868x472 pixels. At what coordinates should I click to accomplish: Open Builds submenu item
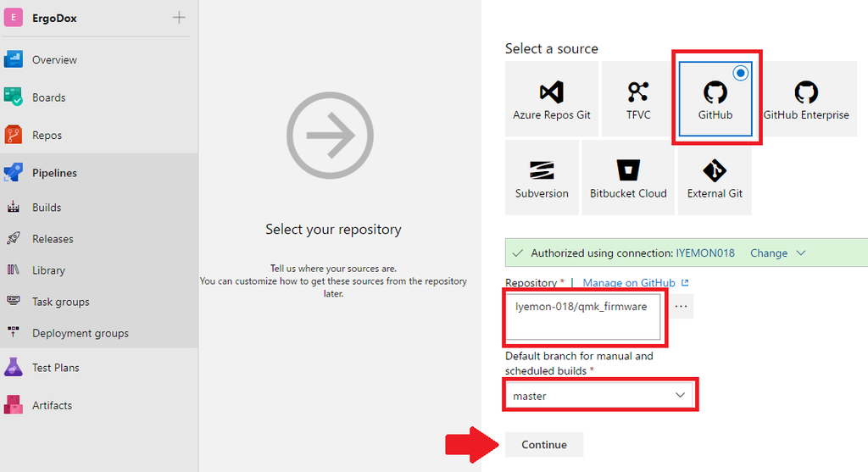47,208
